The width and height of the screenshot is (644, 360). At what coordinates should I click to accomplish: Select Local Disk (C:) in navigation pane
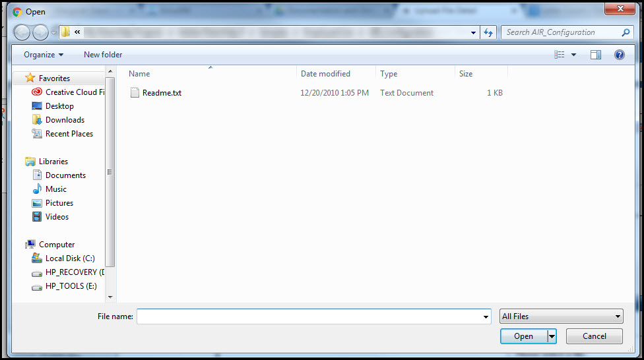pyautogui.click(x=70, y=258)
